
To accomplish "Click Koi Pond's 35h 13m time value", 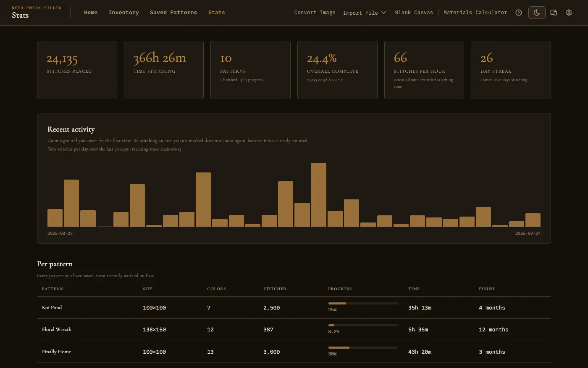I will [x=420, y=308].
